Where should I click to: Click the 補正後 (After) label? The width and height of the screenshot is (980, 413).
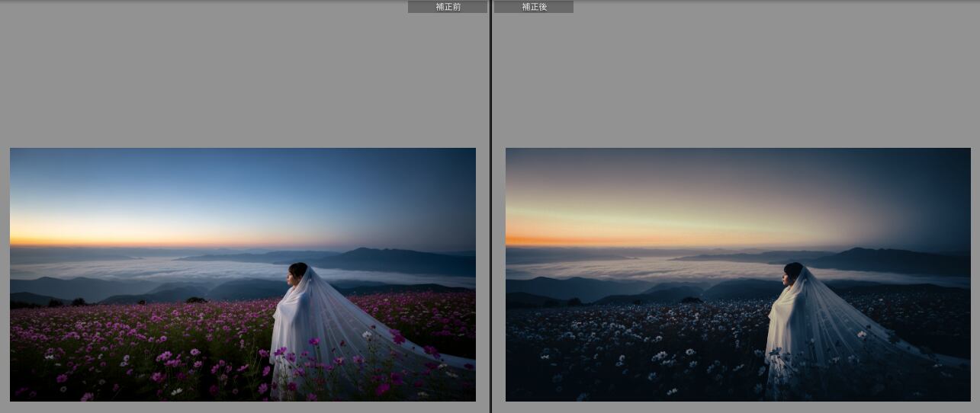pos(534,7)
